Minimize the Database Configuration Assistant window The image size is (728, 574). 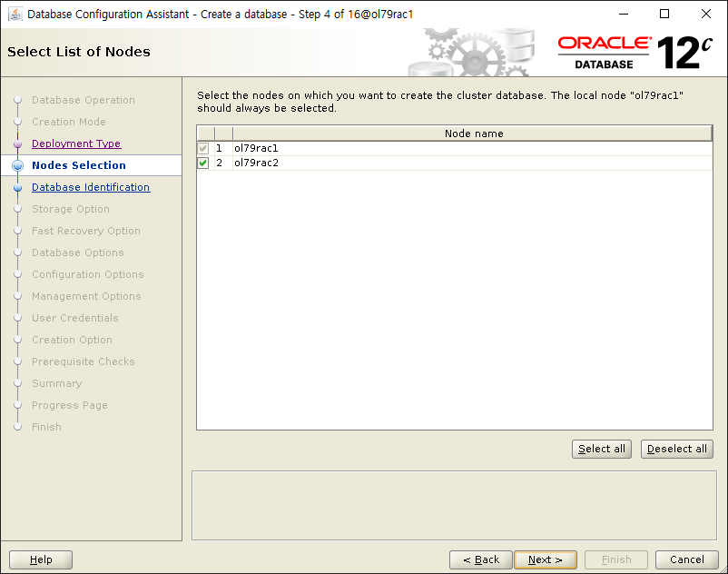[624, 14]
